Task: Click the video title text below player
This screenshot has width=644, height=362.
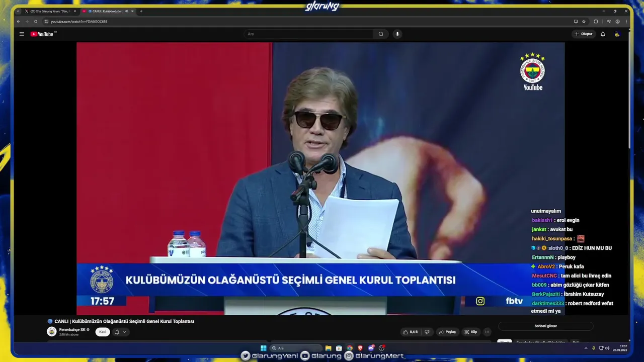Action: click(124, 321)
